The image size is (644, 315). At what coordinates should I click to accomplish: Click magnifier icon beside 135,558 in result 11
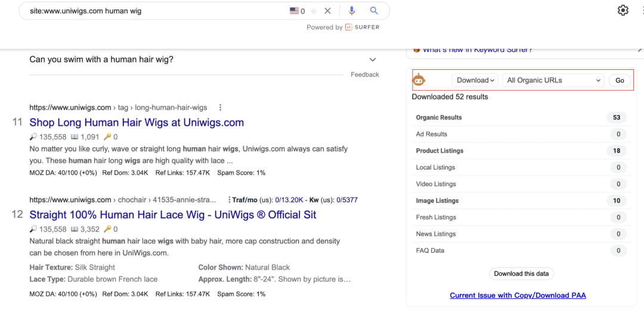33,137
